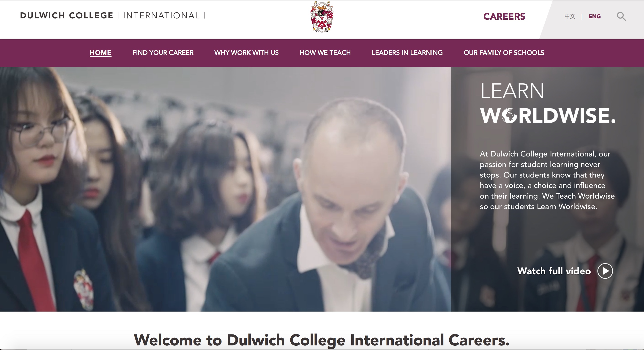644x350 pixels.
Task: Click the hero video showing the teacher
Action: click(x=225, y=189)
